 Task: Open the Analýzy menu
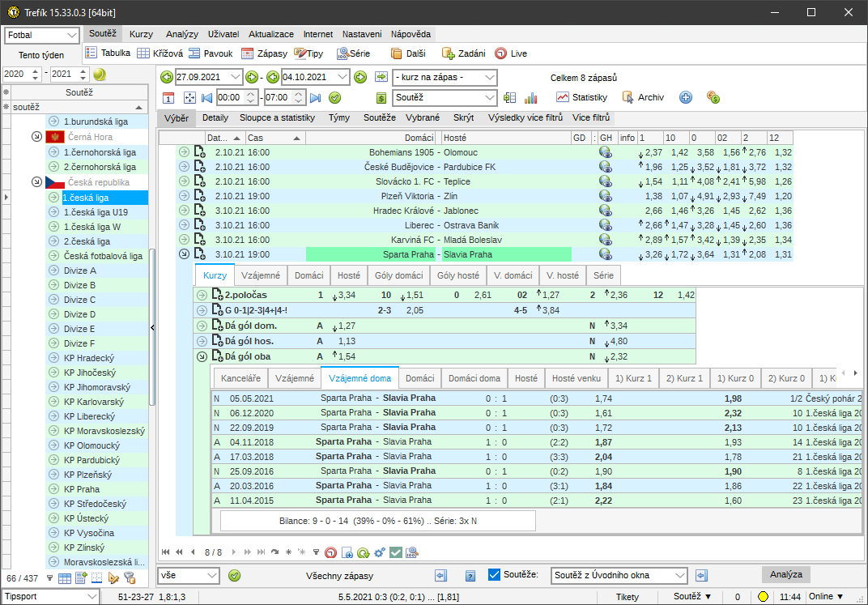click(181, 34)
